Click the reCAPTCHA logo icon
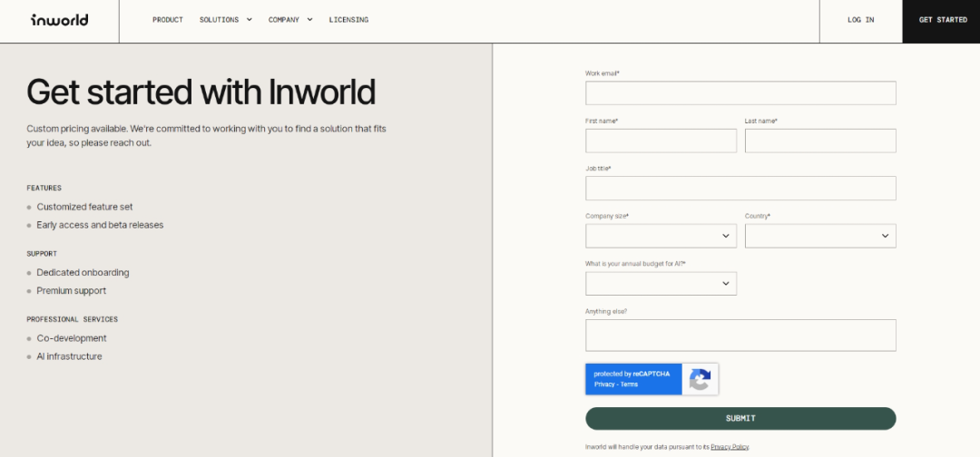 pyautogui.click(x=700, y=379)
